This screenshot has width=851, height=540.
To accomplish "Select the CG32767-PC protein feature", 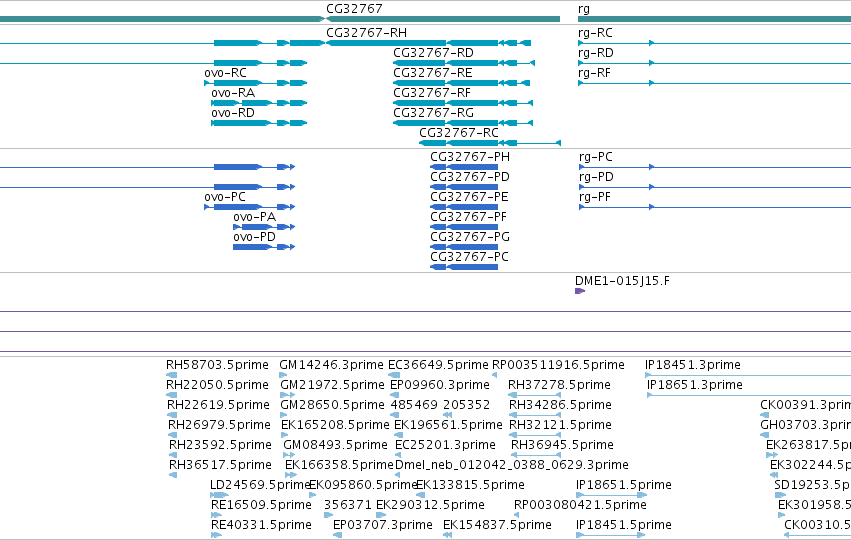I will pos(464,267).
